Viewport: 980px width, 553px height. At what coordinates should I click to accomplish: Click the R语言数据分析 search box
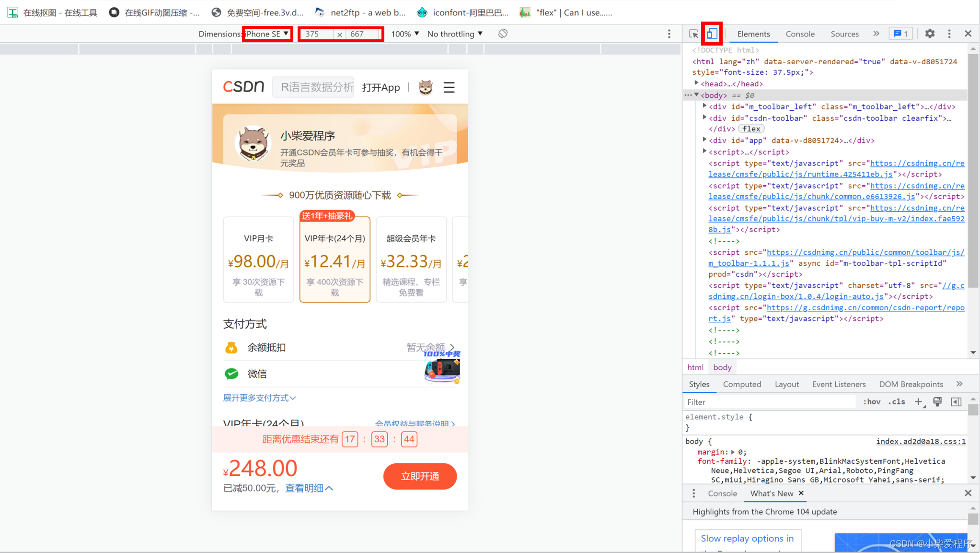313,87
